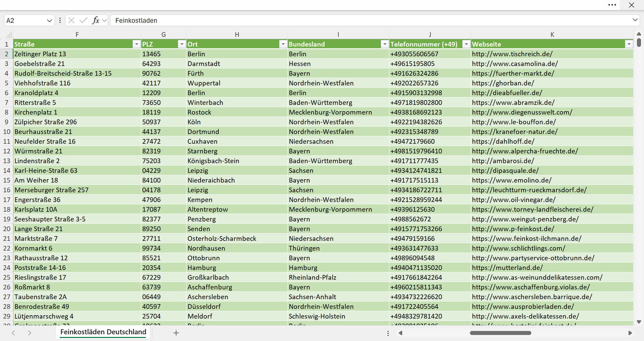Open the Name Box dropdown arrow
Viewport: 644px width, 341px height.
tap(49, 20)
